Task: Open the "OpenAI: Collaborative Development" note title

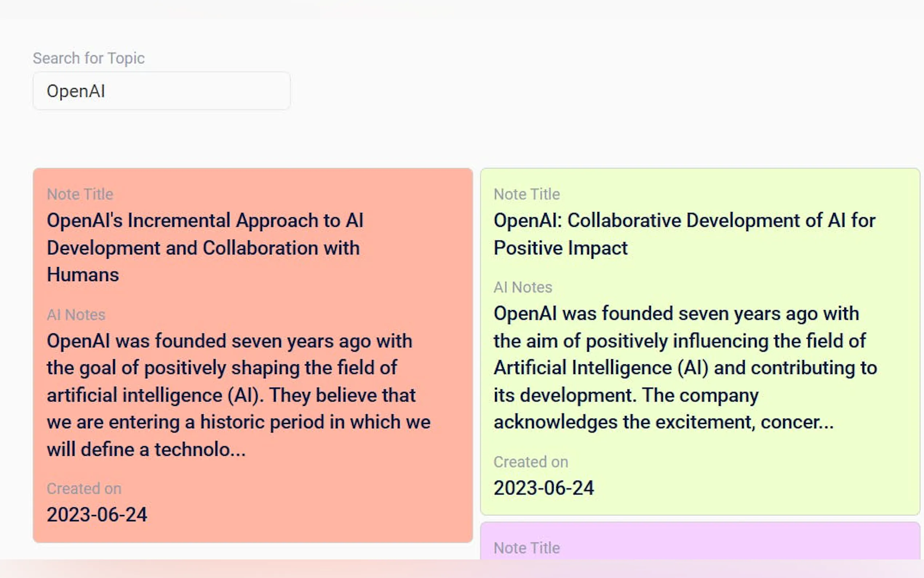Action: [684, 234]
